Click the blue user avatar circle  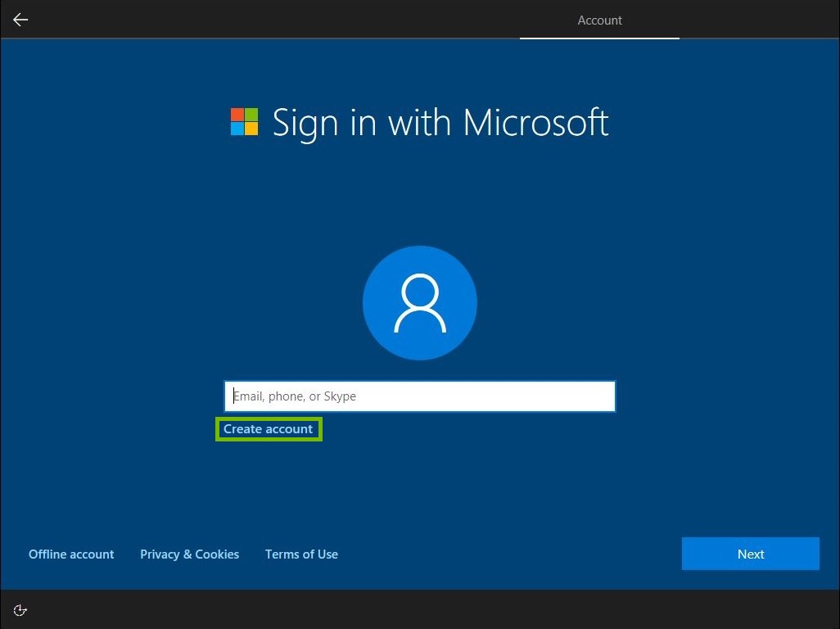(x=420, y=302)
